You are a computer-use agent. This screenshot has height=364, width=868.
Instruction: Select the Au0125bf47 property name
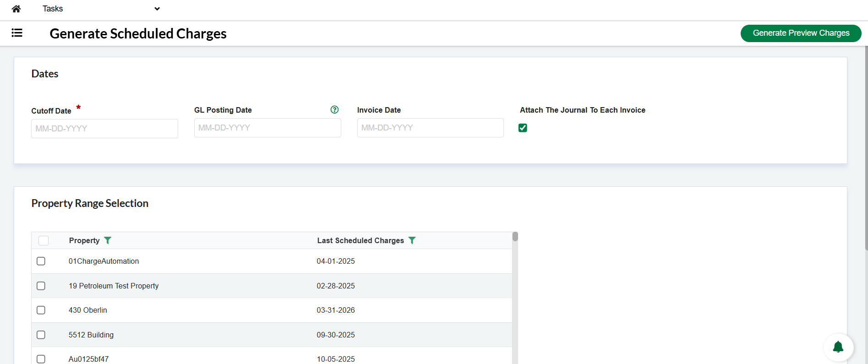point(89,359)
